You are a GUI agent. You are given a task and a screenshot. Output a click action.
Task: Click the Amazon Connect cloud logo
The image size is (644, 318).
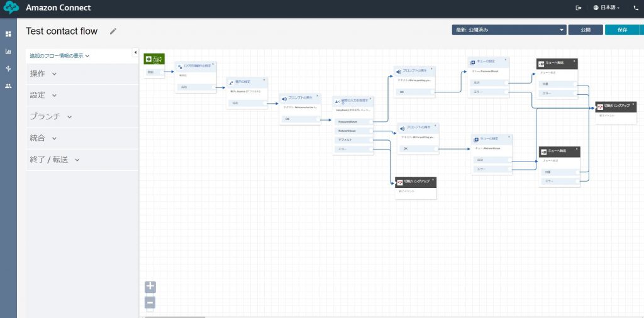12,8
